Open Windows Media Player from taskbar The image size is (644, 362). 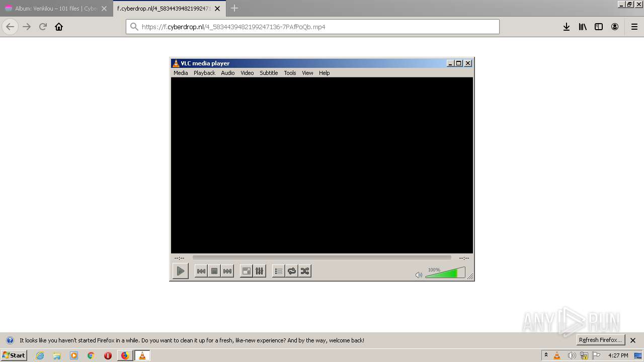(74, 355)
